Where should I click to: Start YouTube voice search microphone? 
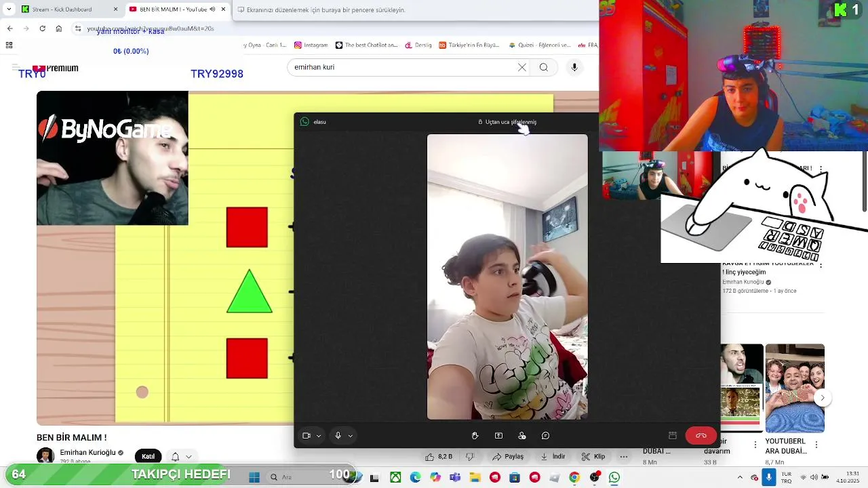[574, 67]
